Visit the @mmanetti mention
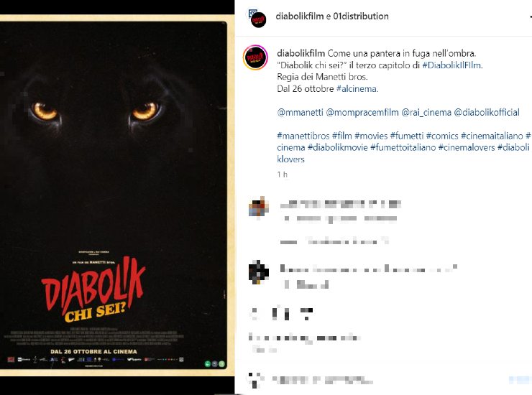 click(301, 112)
